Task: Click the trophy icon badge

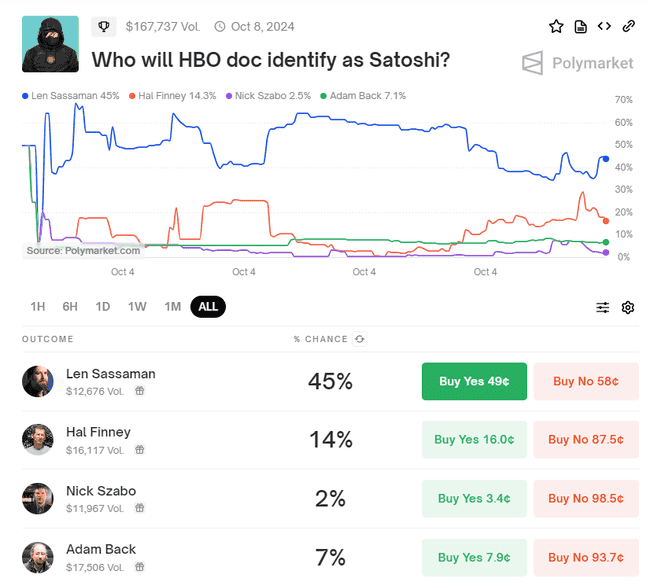Action: point(103,26)
